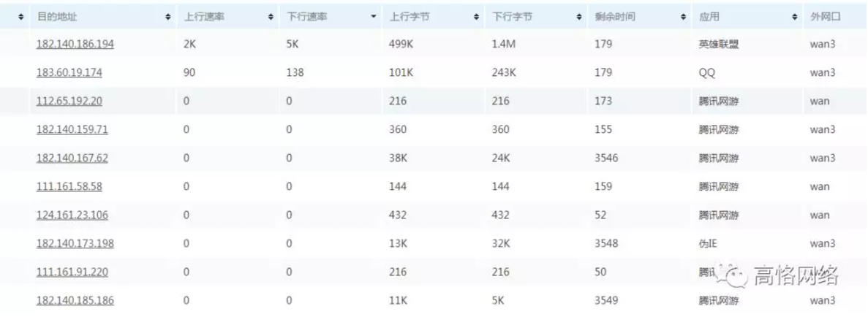The height and width of the screenshot is (317, 868).
Task: Select the 英雄联盟 application cell
Action: [x=719, y=45]
